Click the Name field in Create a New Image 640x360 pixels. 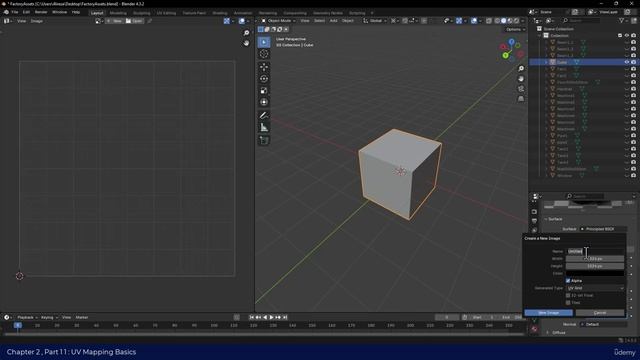pos(595,251)
